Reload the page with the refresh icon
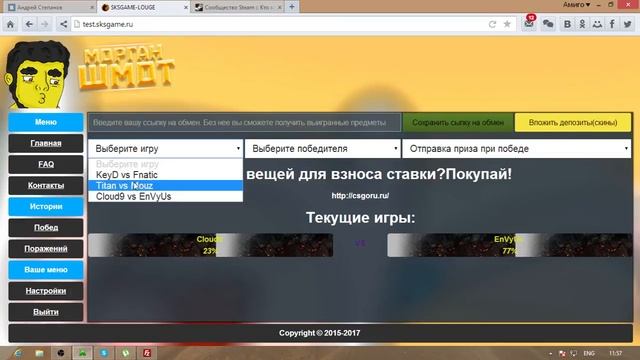This screenshot has height=360, width=640. 492,24
